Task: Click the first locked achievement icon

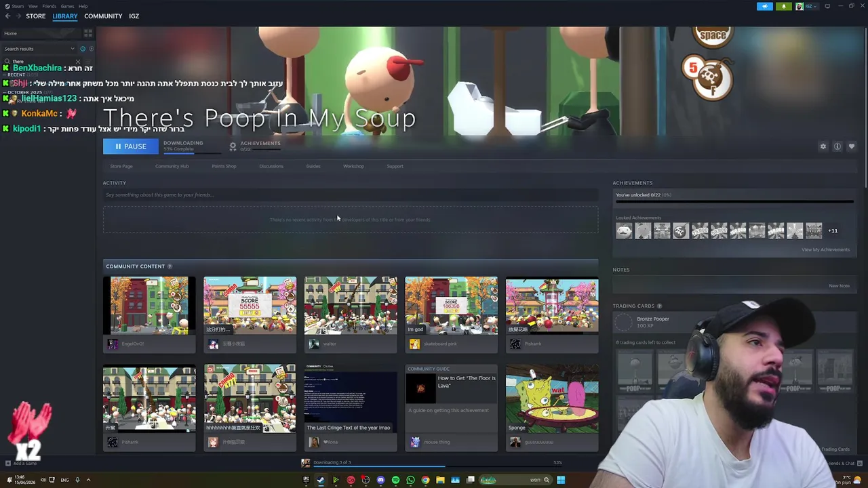Action: 624,231
